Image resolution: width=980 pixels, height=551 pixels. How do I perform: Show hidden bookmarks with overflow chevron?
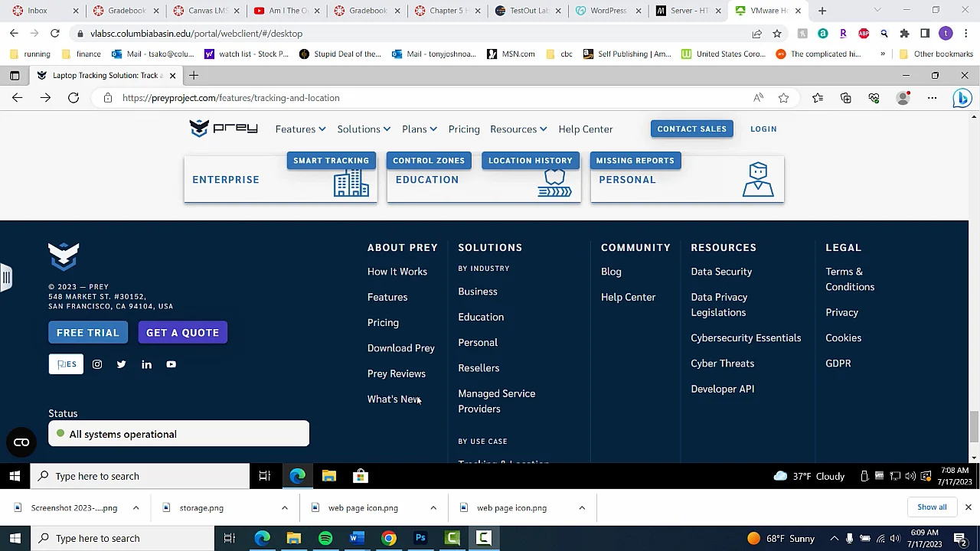click(883, 54)
